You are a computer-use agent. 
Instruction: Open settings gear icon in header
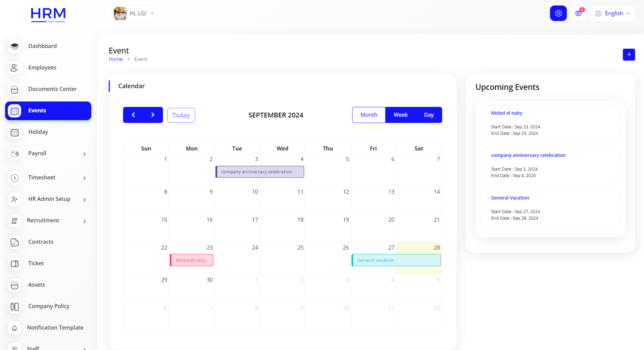pos(558,13)
